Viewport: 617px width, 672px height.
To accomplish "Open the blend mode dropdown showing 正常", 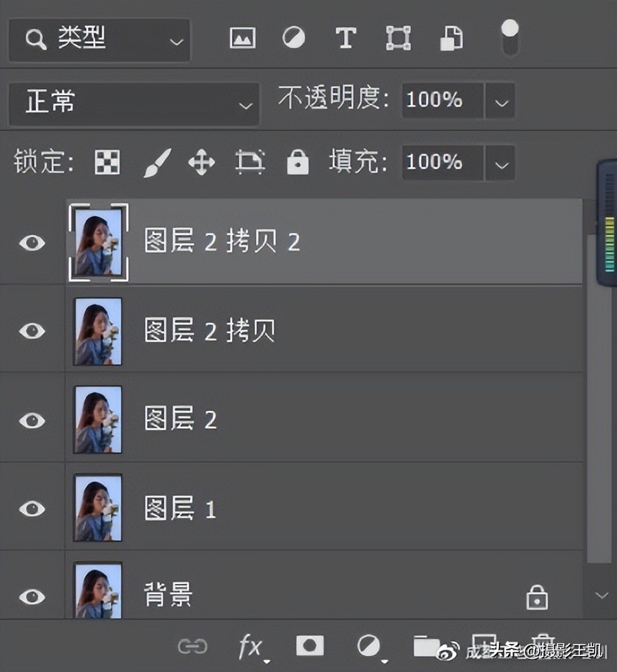I will [x=133, y=103].
